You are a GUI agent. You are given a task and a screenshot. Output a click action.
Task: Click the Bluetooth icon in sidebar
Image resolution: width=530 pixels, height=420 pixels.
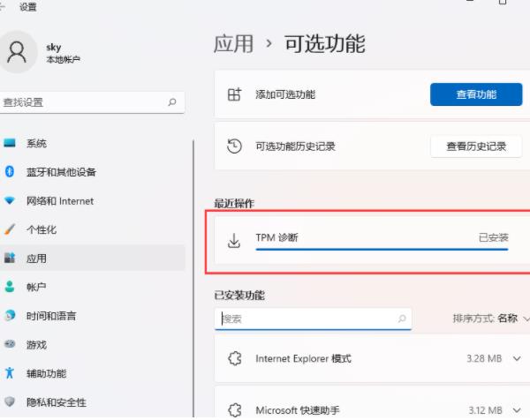coord(10,171)
